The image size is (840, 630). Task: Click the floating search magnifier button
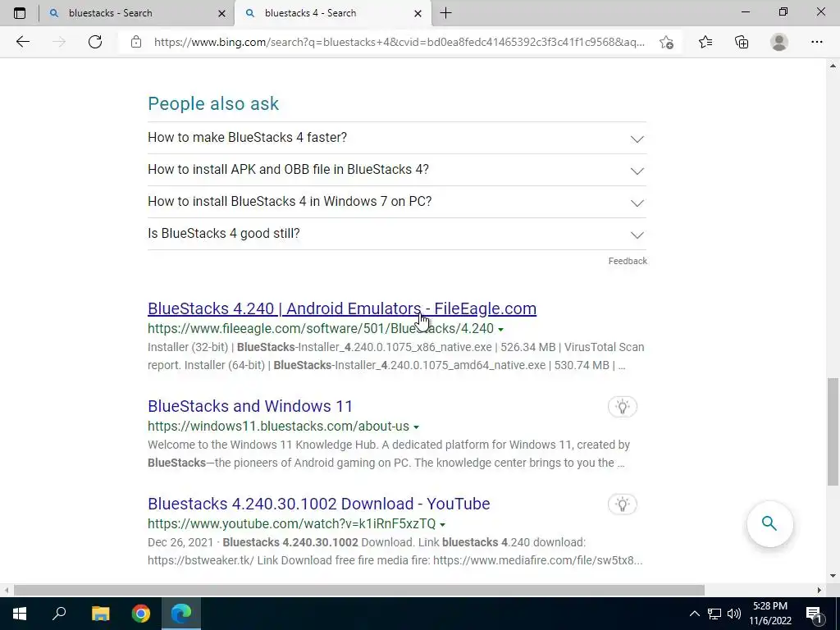click(x=769, y=523)
